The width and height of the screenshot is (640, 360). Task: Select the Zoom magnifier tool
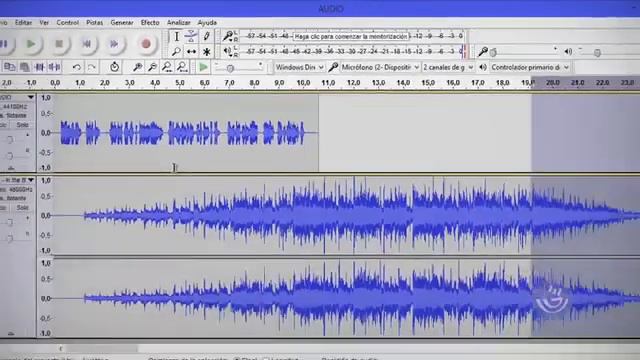176,52
